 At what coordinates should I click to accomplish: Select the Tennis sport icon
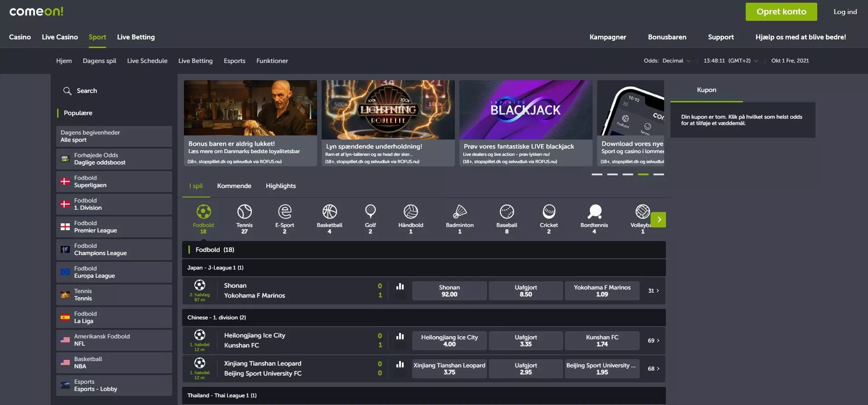pyautogui.click(x=244, y=212)
